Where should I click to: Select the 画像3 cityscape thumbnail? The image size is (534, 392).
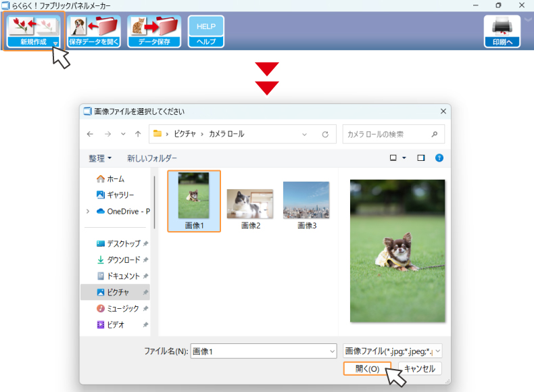point(306,205)
